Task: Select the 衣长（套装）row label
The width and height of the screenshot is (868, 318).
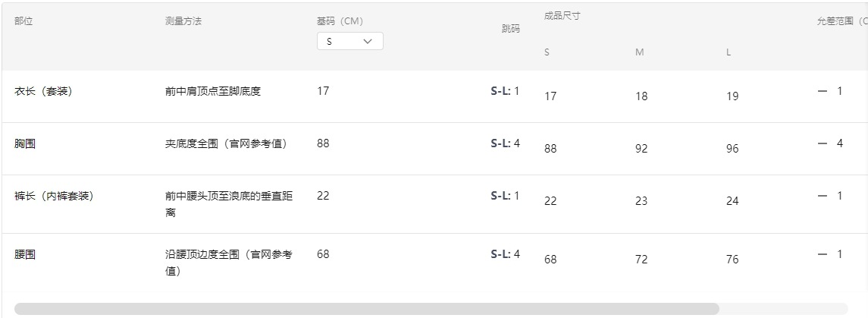Action: click(43, 91)
